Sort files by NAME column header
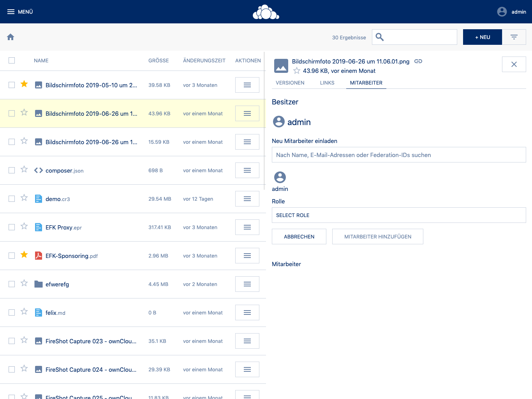 41,60
